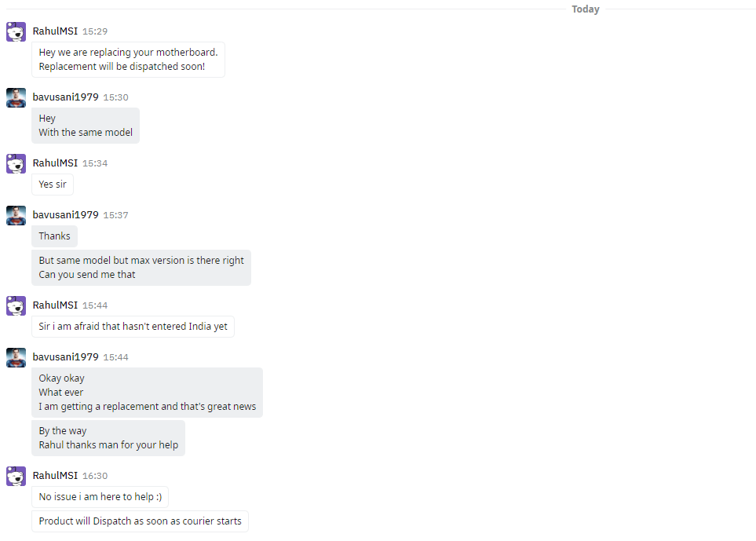The image size is (756, 541).
Task: Select the 'Yes sir' message bubble
Action: 53,185
